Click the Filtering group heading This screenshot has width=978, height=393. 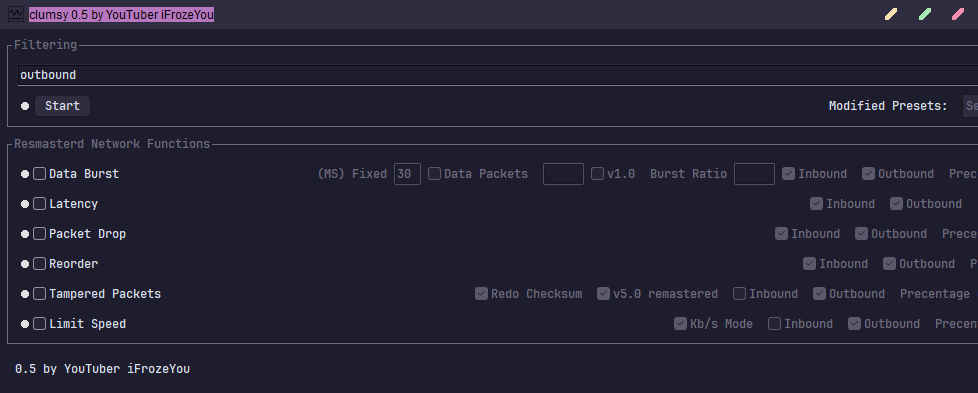point(46,45)
